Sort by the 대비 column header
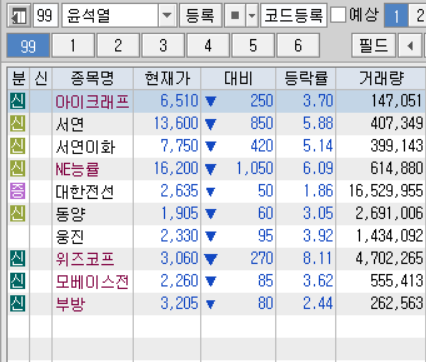The height and width of the screenshot is (362, 426). click(x=238, y=78)
